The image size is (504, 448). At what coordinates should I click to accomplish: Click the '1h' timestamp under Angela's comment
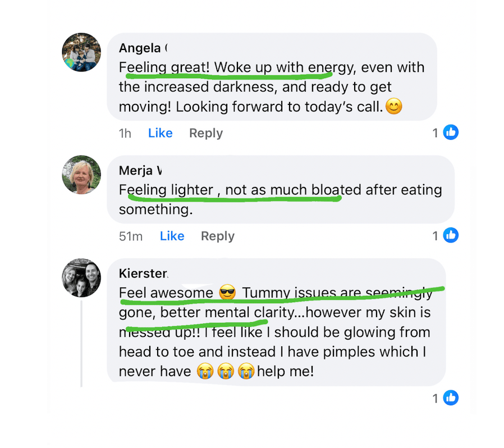125,133
